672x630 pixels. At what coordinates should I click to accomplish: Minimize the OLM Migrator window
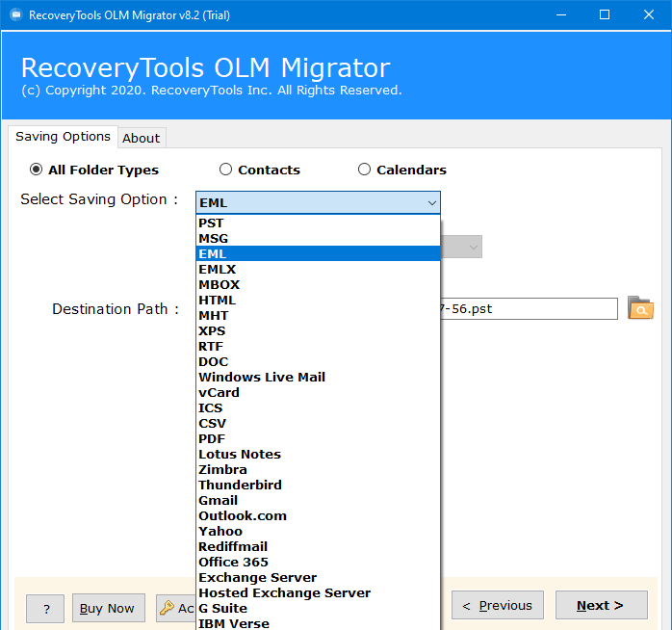[561, 15]
